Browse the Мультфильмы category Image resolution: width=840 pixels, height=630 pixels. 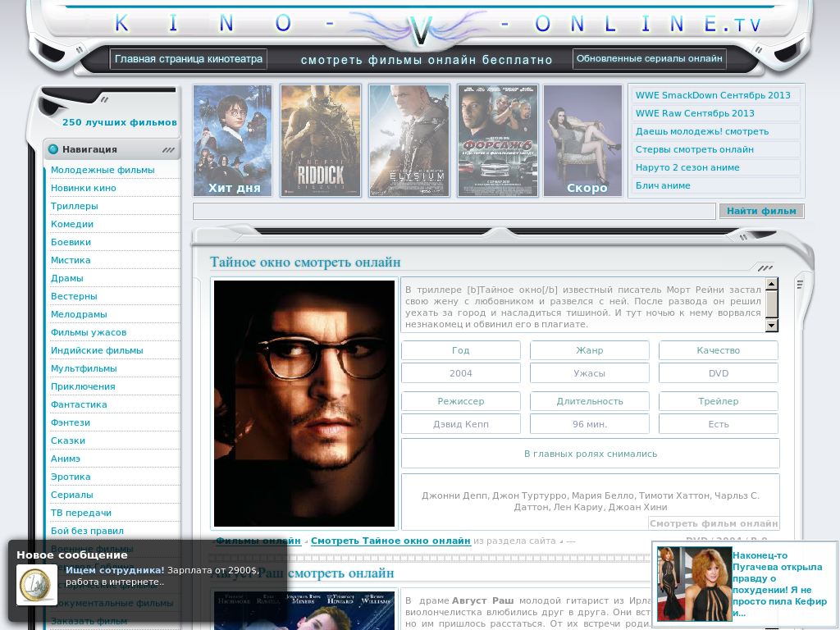coord(84,368)
